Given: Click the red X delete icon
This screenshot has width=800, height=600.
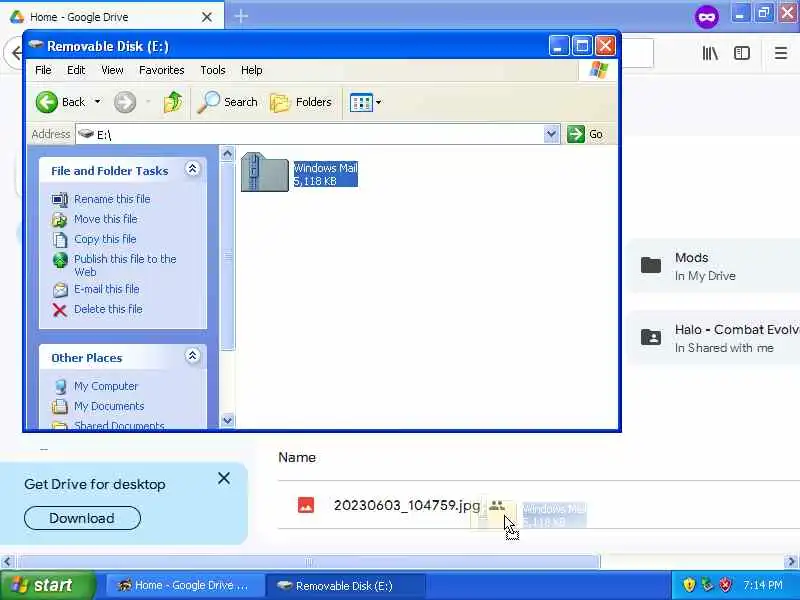Looking at the screenshot, I should pos(60,310).
